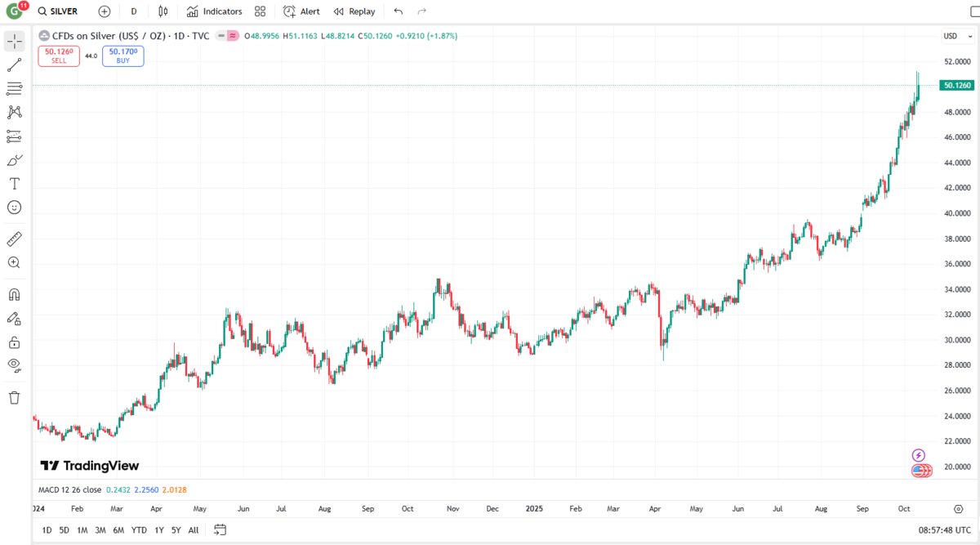Select the measure ruler tool
Image resolution: width=980 pixels, height=545 pixels.
(14, 239)
